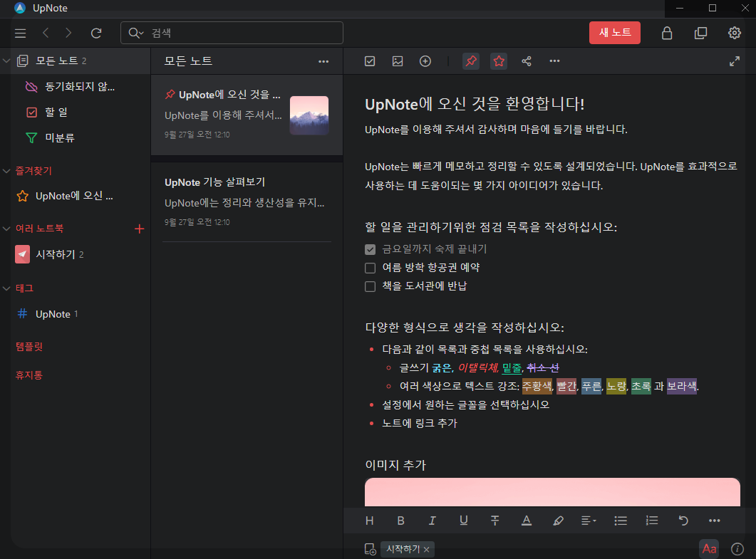Apply underline formatting

click(x=464, y=521)
